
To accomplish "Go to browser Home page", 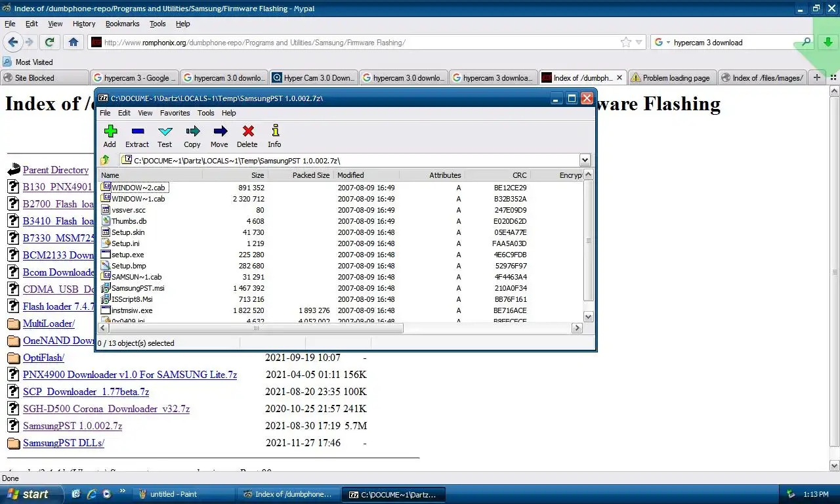I will click(73, 42).
